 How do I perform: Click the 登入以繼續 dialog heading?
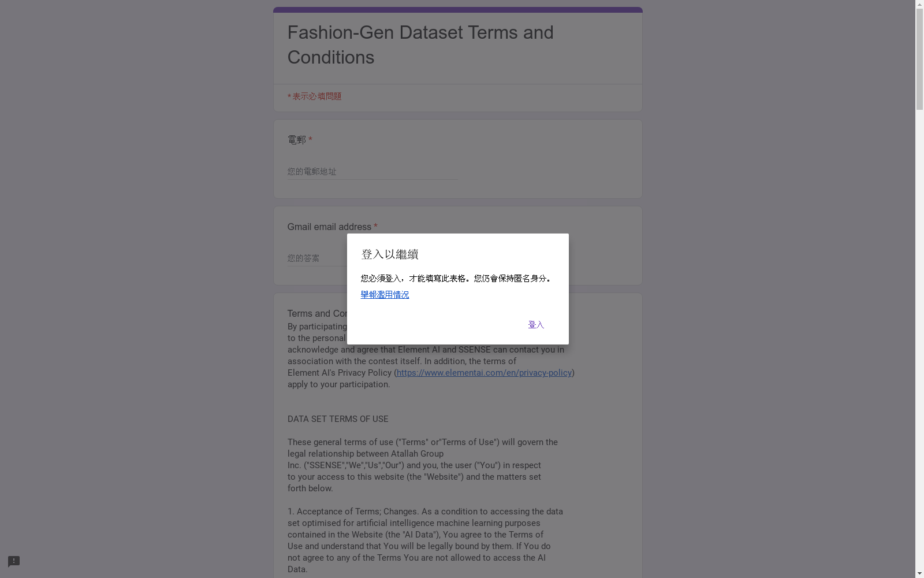click(390, 254)
